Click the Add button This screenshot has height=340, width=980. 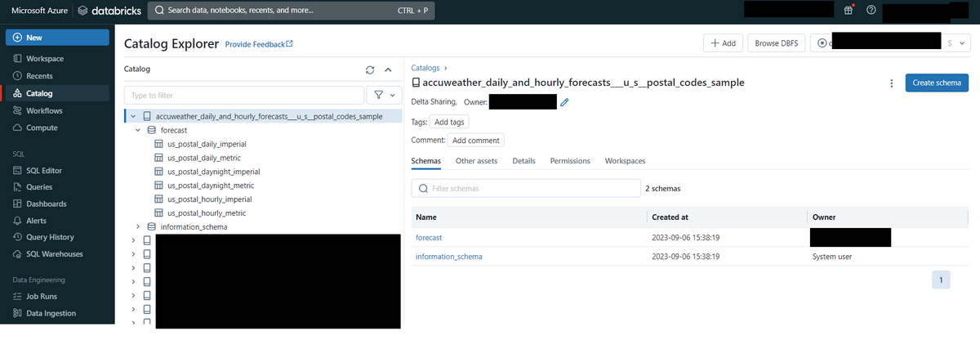[723, 43]
